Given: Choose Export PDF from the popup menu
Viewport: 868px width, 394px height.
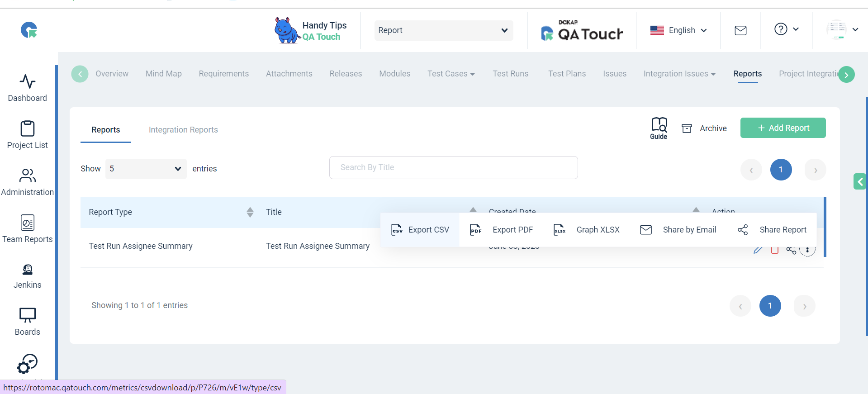Looking at the screenshot, I should (x=502, y=230).
